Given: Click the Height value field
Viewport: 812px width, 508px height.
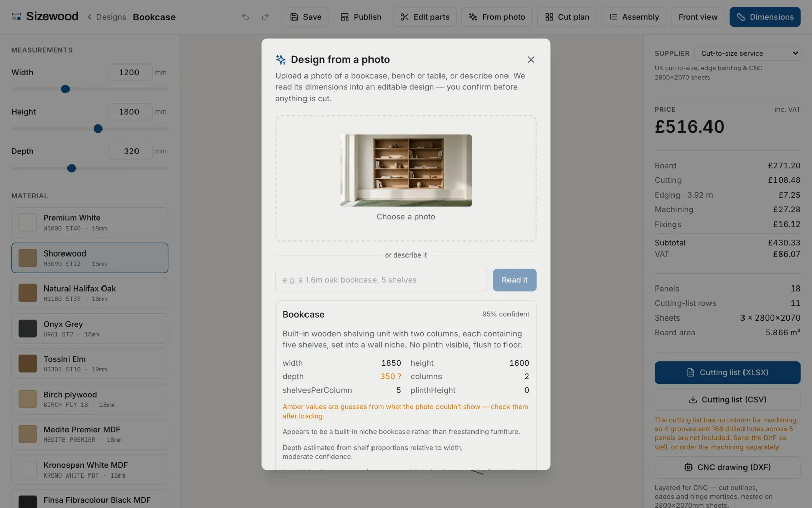Looking at the screenshot, I should click(130, 112).
